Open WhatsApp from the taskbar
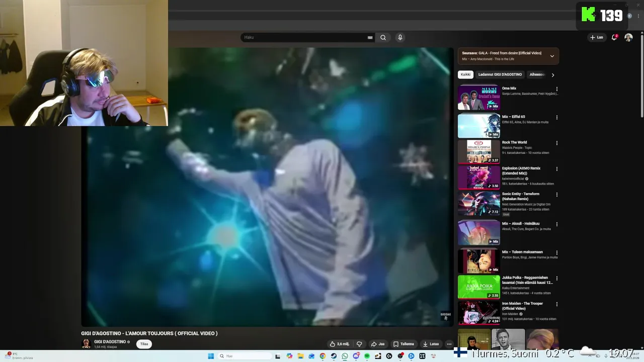Screen dimensions: 644x362 point(345,356)
